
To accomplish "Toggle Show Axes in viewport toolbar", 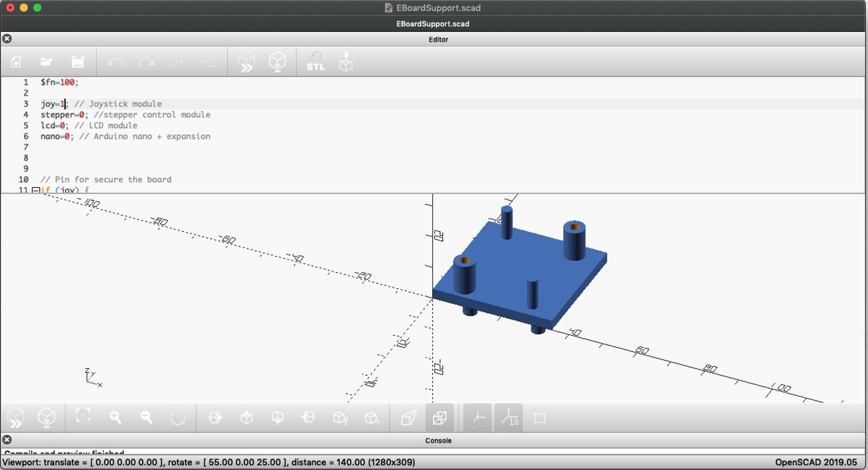I will 477,418.
